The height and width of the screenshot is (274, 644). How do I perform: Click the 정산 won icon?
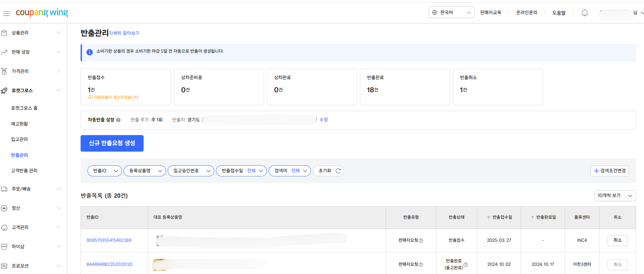(x=4, y=208)
